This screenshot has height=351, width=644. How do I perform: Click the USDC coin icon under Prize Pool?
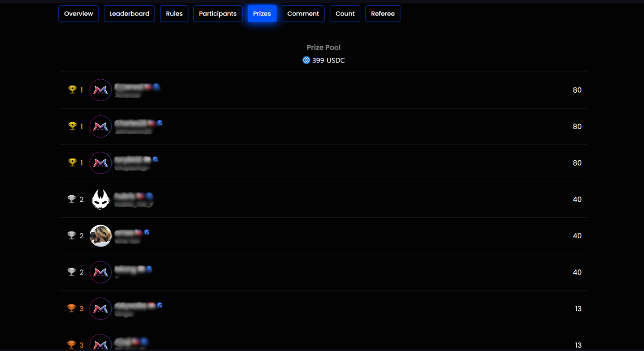306,60
